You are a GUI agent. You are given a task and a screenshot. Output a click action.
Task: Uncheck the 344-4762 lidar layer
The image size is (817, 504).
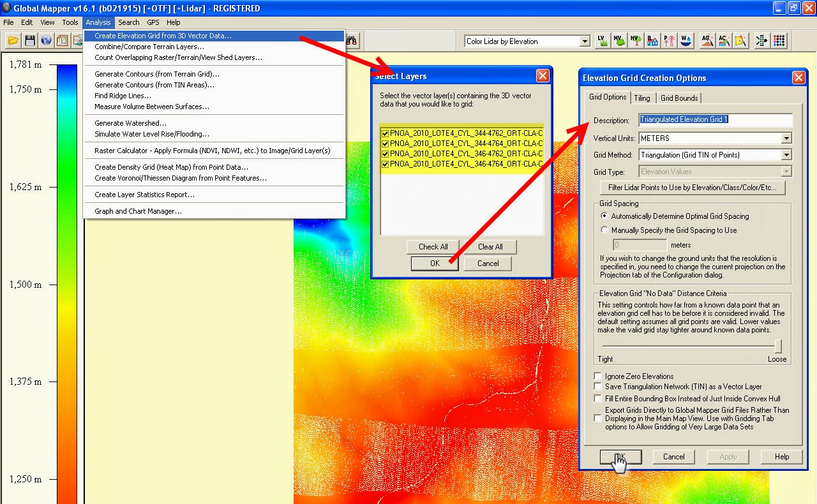(385, 133)
